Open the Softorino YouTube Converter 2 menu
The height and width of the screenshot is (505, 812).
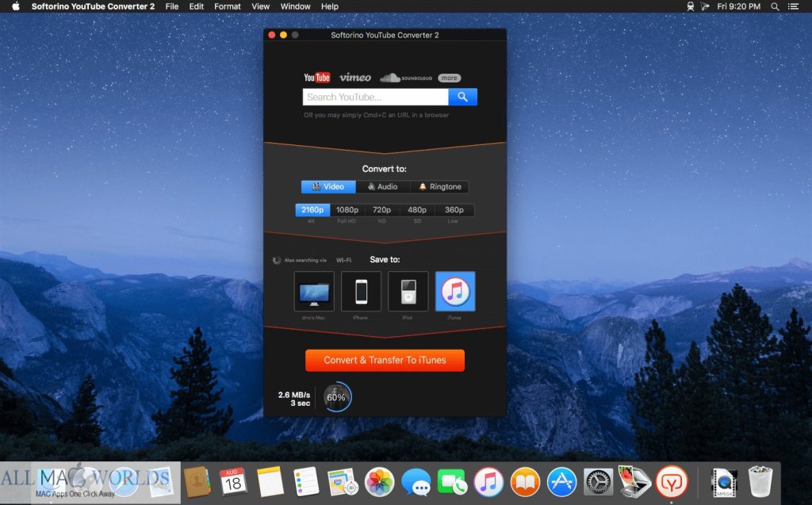tap(94, 6)
